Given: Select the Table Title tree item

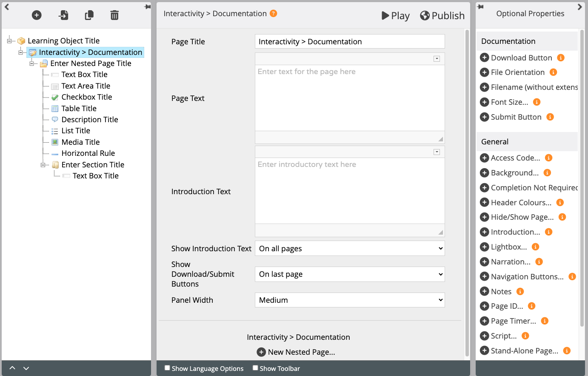Looking at the screenshot, I should 79,109.
